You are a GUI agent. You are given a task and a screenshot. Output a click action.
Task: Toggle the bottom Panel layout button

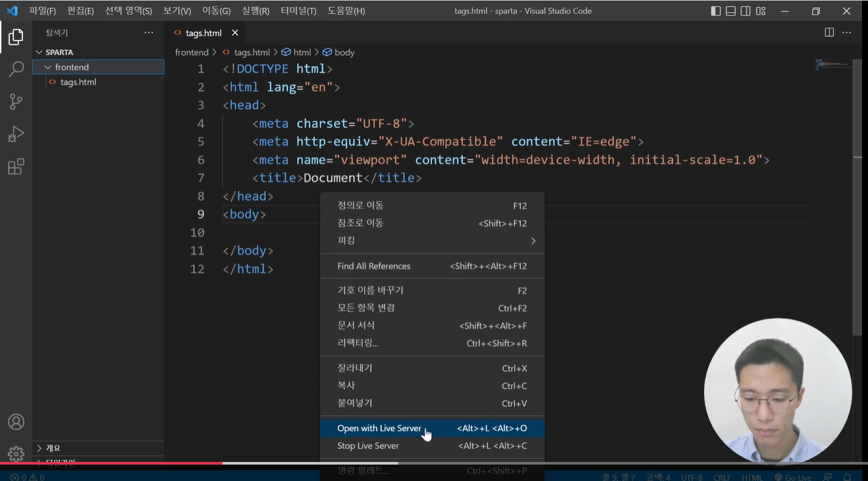pyautogui.click(x=731, y=11)
